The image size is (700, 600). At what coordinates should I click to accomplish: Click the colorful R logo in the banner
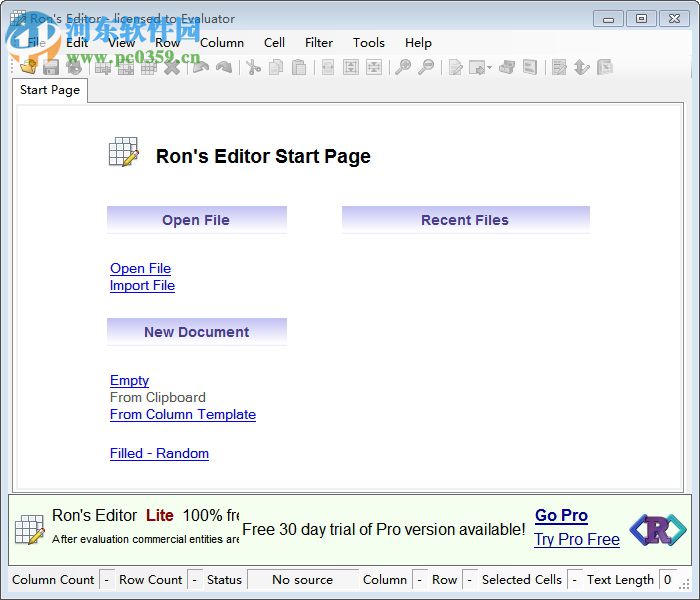(658, 529)
